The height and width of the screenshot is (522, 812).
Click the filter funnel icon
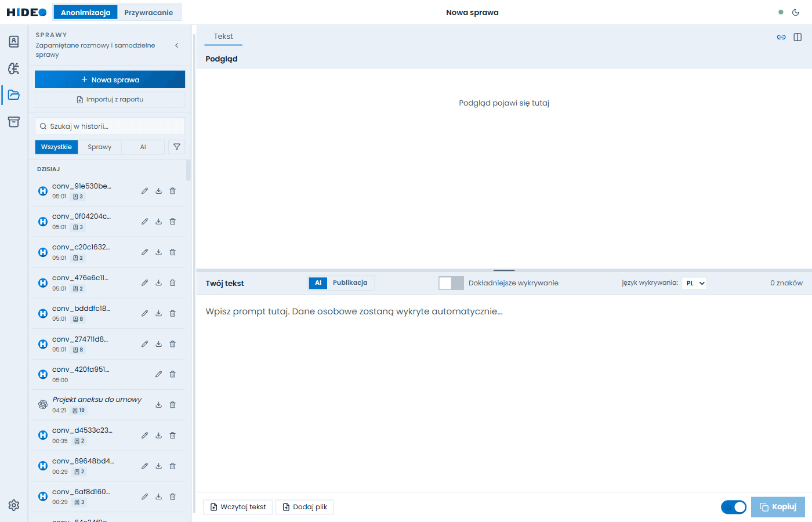point(177,147)
